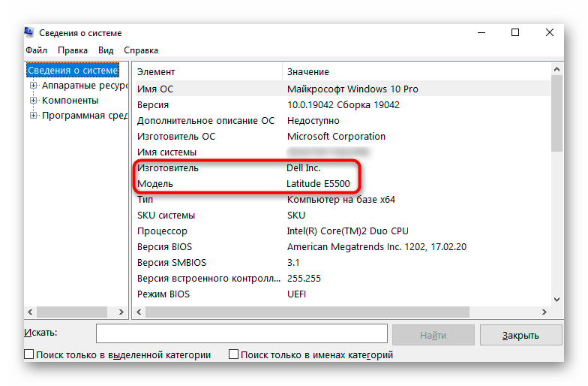Click the Найти button
This screenshot has width=588, height=386.
pyautogui.click(x=433, y=335)
